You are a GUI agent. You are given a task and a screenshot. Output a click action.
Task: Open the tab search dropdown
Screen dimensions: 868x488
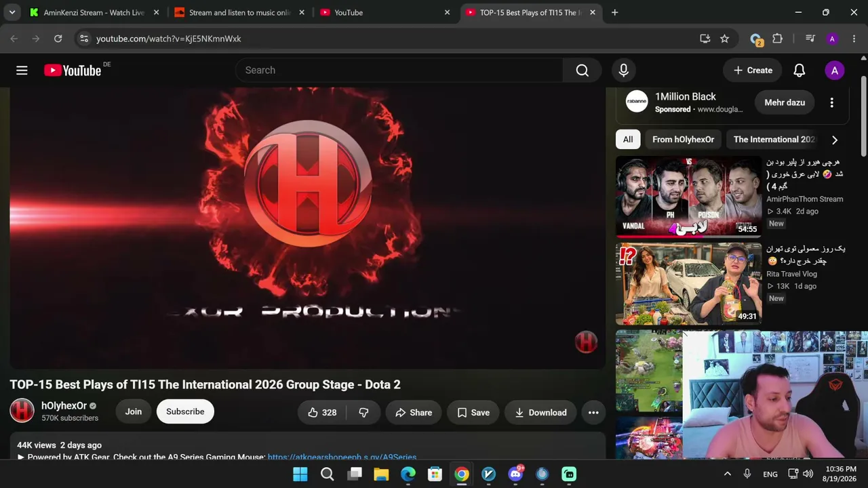[x=12, y=12]
